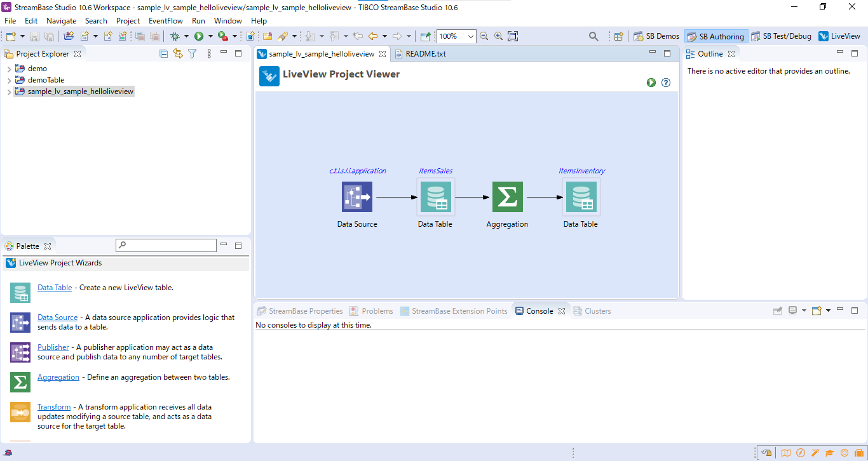This screenshot has width=868, height=461.
Task: Click the briefcase icon in status bar
Action: (x=859, y=453)
